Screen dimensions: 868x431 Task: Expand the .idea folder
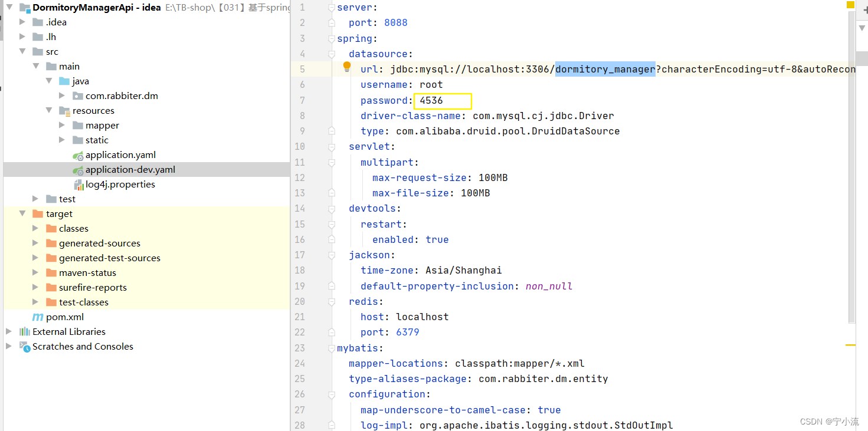tap(22, 22)
